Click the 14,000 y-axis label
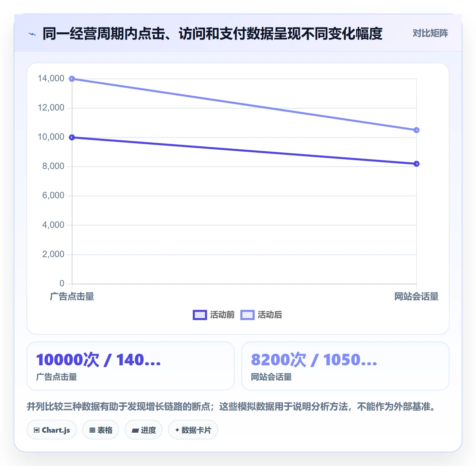This screenshot has height=466, width=476. pos(51,79)
